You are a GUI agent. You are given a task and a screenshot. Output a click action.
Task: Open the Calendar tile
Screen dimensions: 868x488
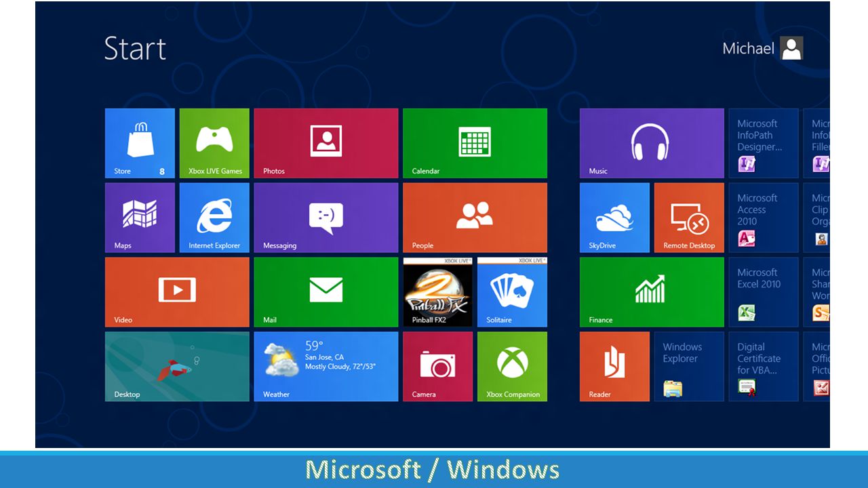475,143
